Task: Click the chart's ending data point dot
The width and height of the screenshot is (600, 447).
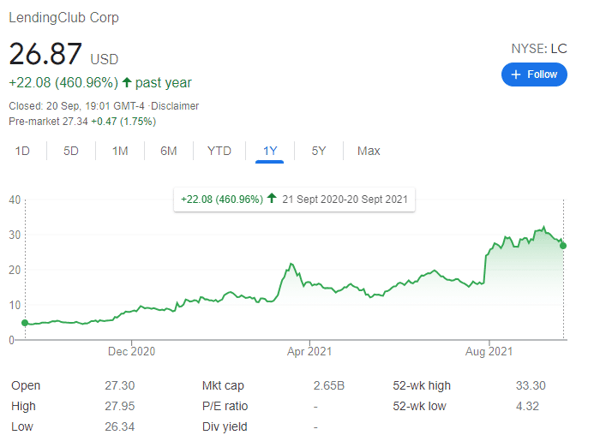Action: click(563, 246)
